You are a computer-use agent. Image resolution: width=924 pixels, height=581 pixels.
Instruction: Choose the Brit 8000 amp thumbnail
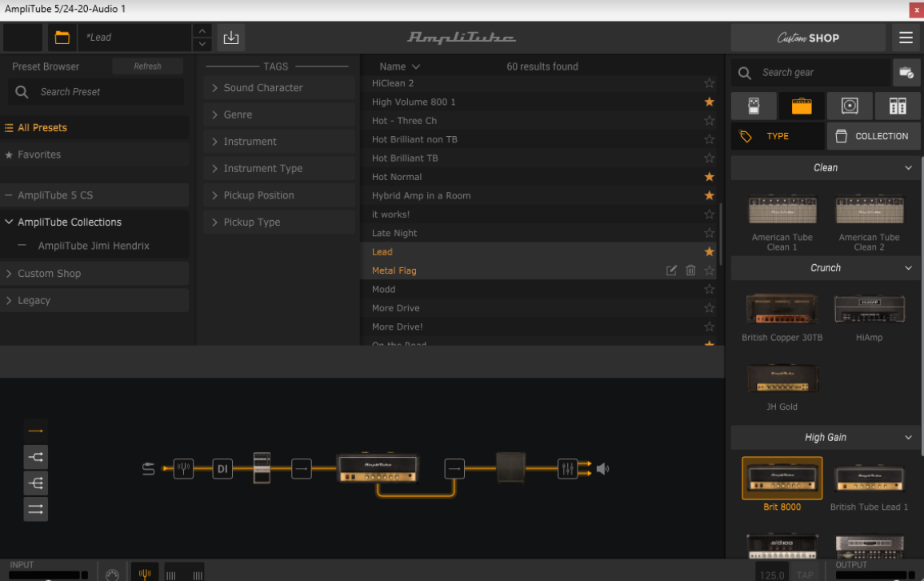coord(782,478)
